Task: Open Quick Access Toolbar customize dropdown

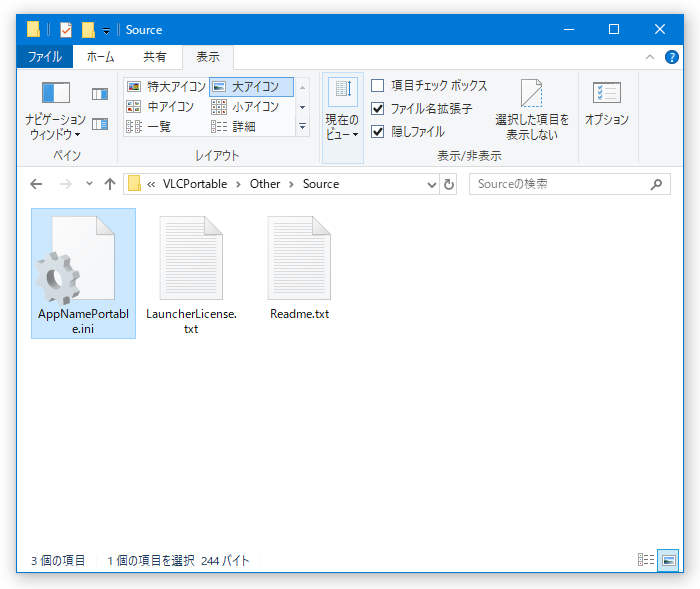Action: click(x=106, y=31)
